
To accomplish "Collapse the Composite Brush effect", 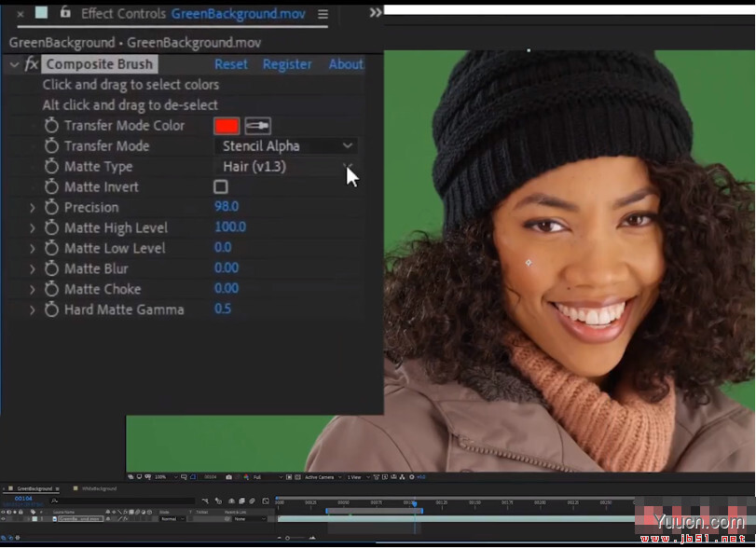I will [x=13, y=64].
